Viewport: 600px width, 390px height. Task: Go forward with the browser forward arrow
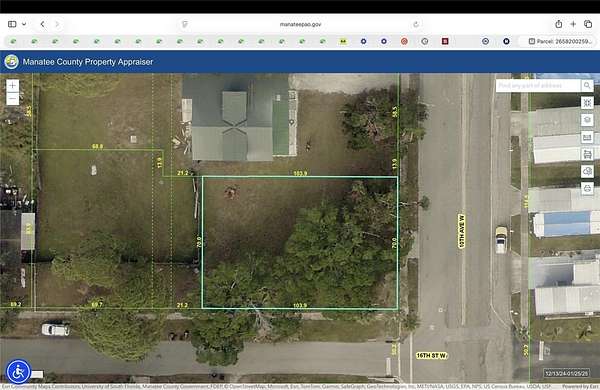(x=57, y=24)
